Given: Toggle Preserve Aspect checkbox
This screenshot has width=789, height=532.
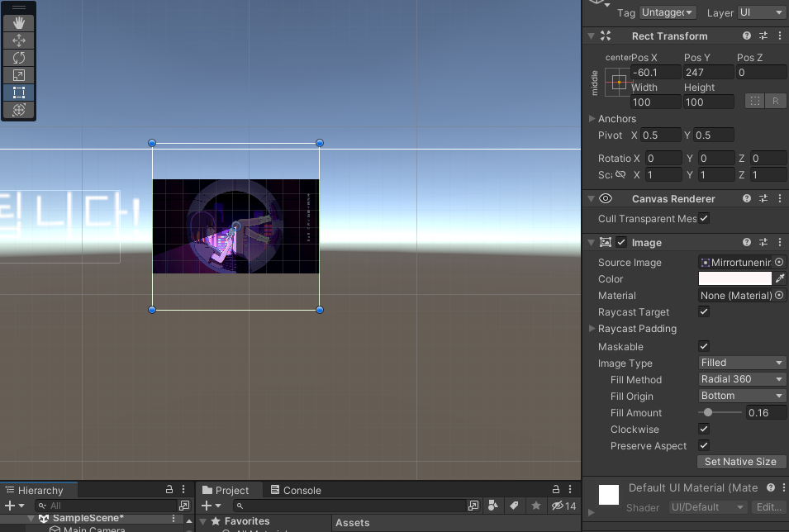Looking at the screenshot, I should [x=704, y=445].
